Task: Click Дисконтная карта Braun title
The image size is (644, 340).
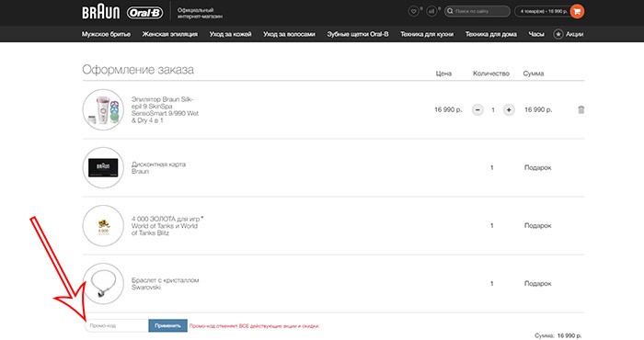Action: (158, 168)
